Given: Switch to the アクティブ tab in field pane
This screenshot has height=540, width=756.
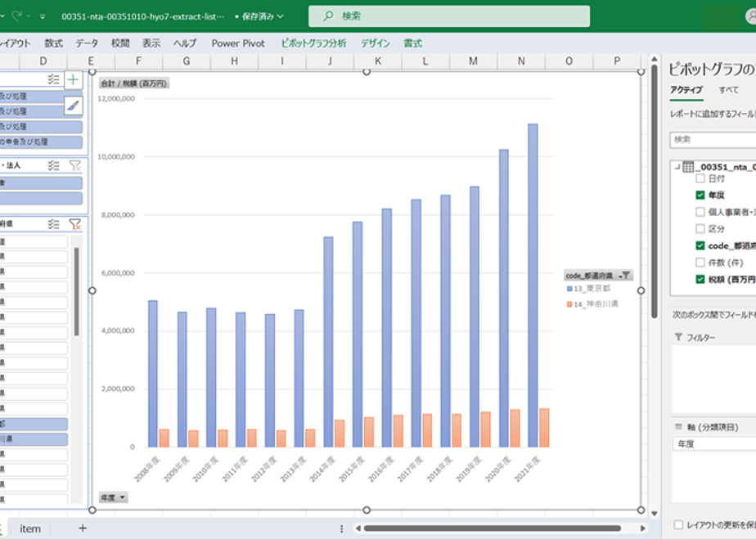Looking at the screenshot, I should pos(686,90).
